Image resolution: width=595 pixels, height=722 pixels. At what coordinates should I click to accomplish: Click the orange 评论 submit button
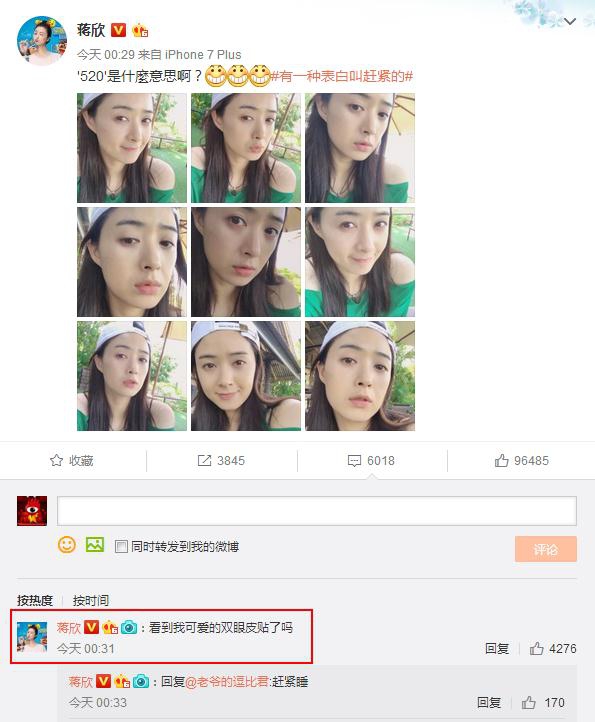(x=546, y=549)
